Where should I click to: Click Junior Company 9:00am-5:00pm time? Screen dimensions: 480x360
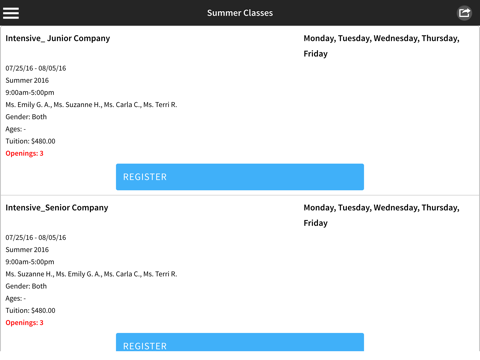point(30,93)
